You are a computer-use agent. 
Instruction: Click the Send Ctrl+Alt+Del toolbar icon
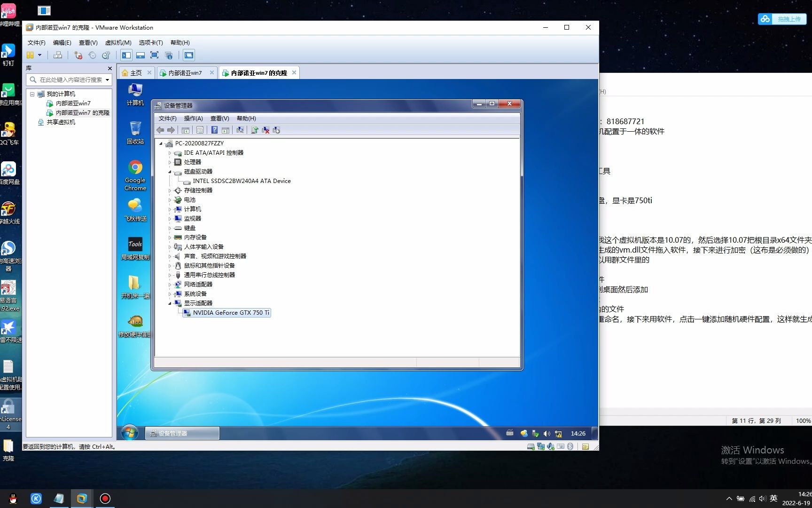pyautogui.click(x=58, y=55)
